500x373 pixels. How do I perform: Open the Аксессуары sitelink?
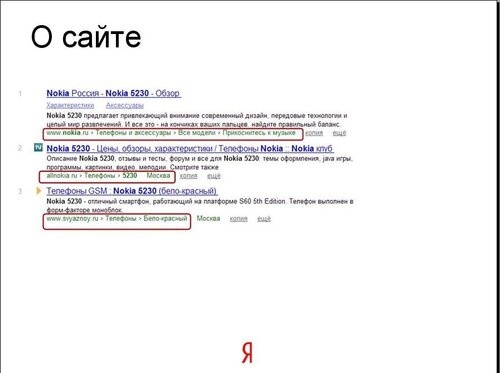click(x=125, y=105)
